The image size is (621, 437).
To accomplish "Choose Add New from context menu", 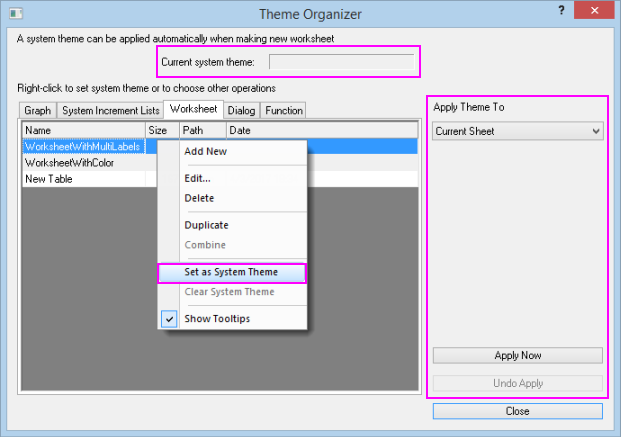I will pos(205,151).
